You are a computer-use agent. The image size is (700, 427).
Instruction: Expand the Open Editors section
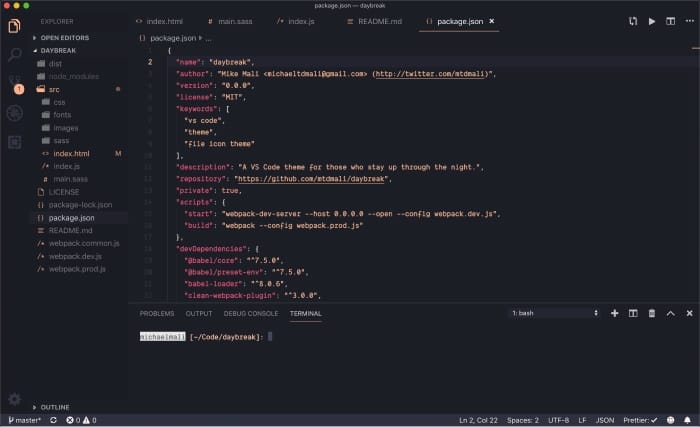click(64, 38)
